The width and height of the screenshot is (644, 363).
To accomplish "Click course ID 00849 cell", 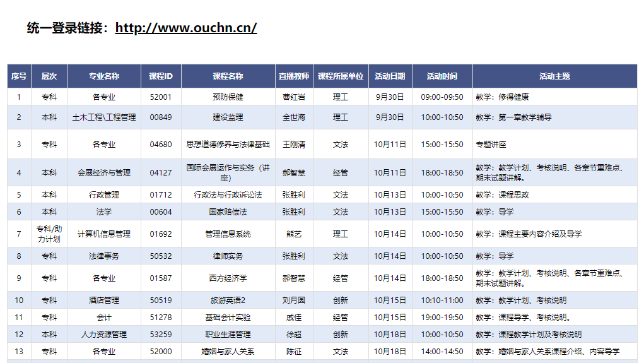I will [160, 117].
